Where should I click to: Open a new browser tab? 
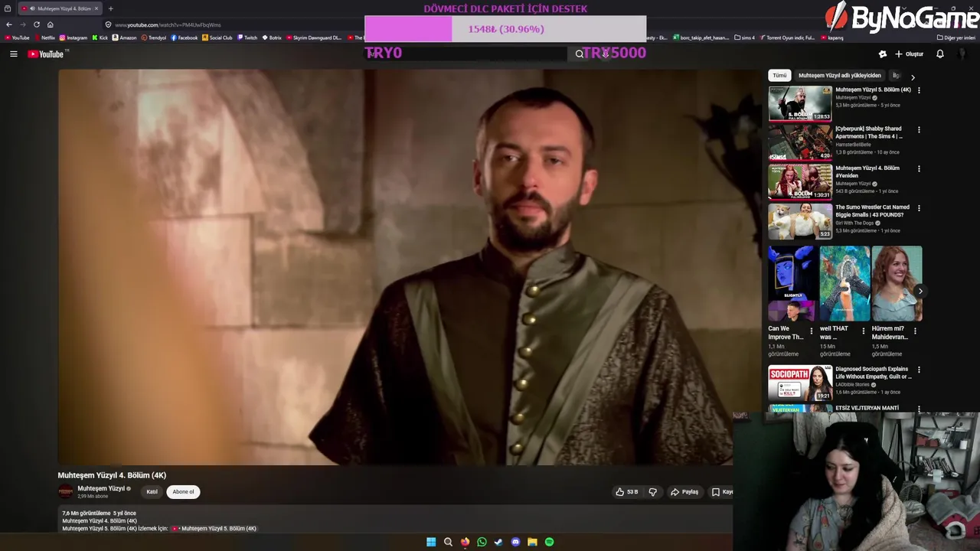point(110,8)
